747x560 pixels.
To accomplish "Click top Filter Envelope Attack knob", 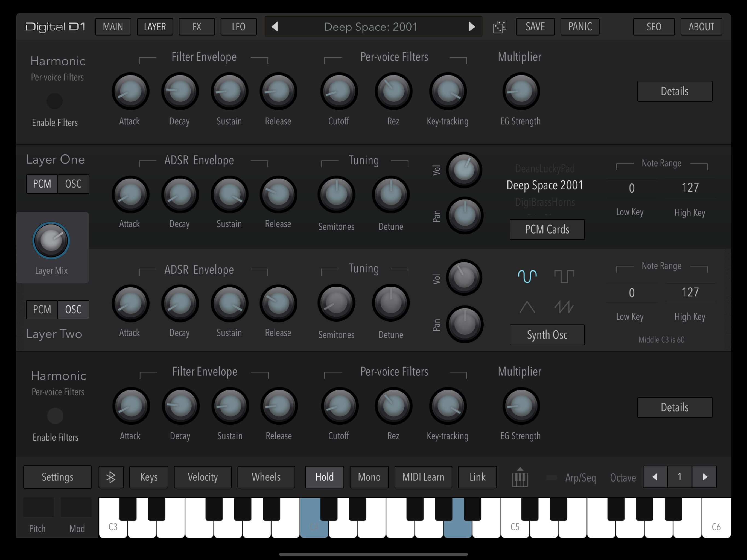I will coord(130,91).
